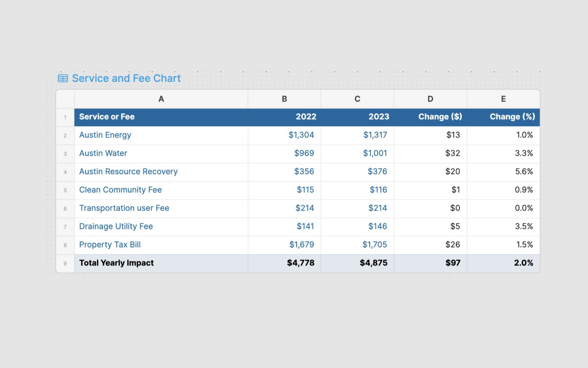Click the 1.0% change cell
Viewport: 588px width, 368px height.
pyautogui.click(x=503, y=135)
